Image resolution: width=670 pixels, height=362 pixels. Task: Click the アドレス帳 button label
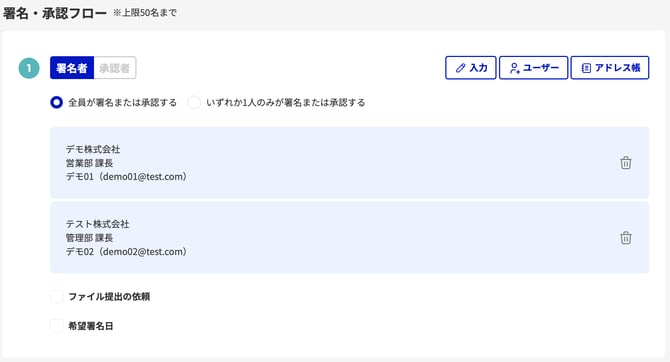[x=617, y=68]
